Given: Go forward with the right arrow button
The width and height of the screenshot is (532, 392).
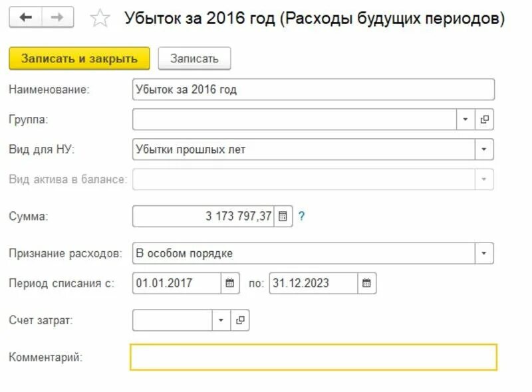Looking at the screenshot, I should click(x=58, y=17).
